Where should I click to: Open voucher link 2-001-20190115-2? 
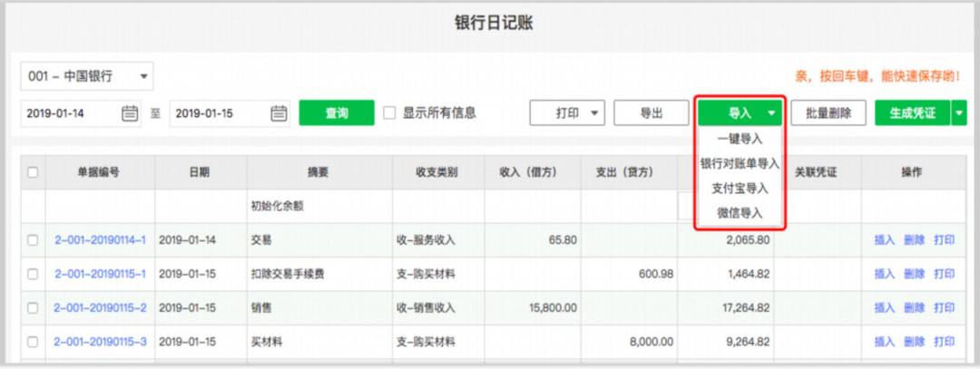[x=101, y=308]
